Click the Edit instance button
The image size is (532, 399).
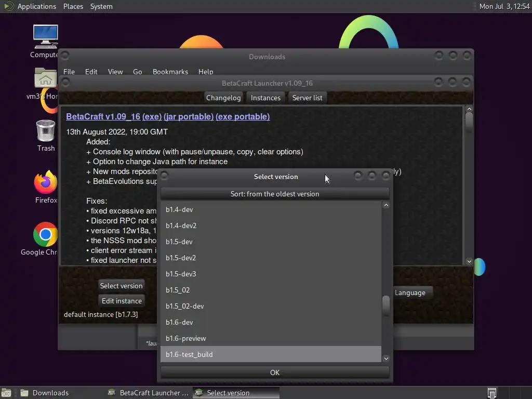(x=122, y=301)
